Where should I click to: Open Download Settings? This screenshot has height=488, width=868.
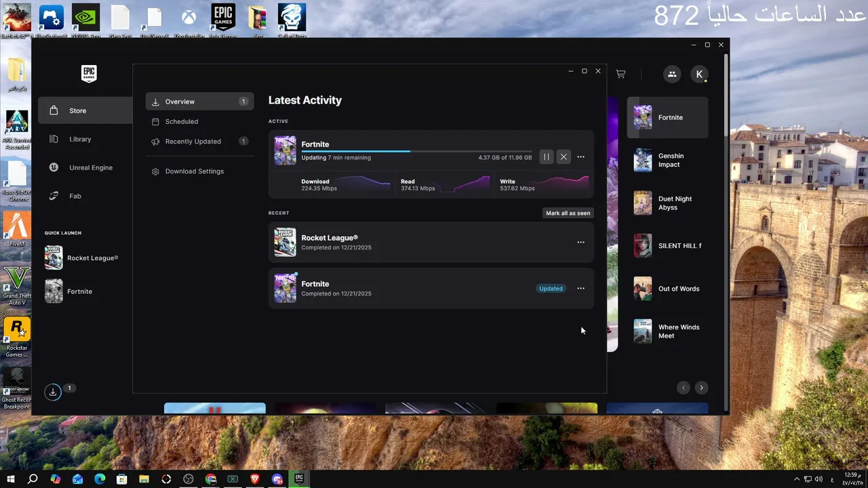tap(199, 171)
